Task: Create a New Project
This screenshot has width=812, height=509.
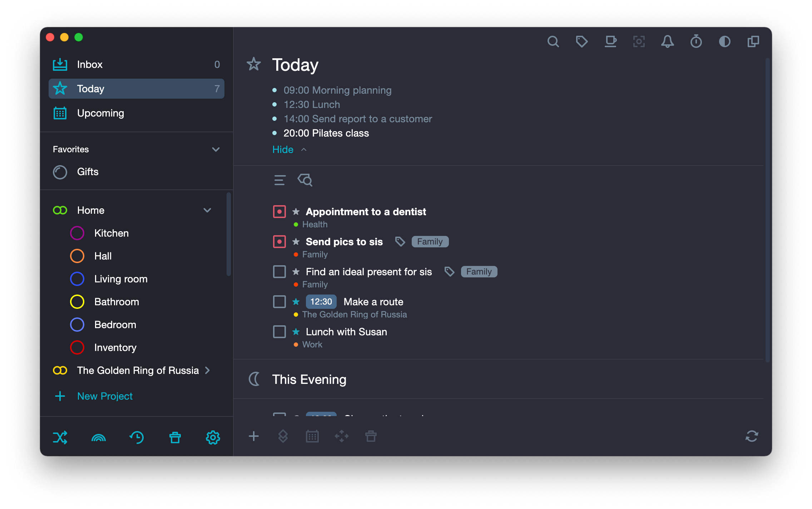Action: (x=105, y=396)
